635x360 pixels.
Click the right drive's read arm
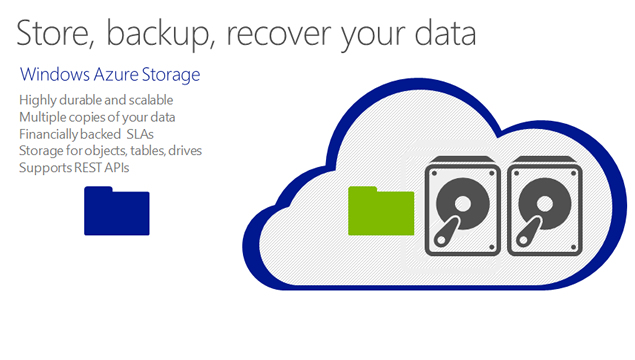[x=528, y=232]
